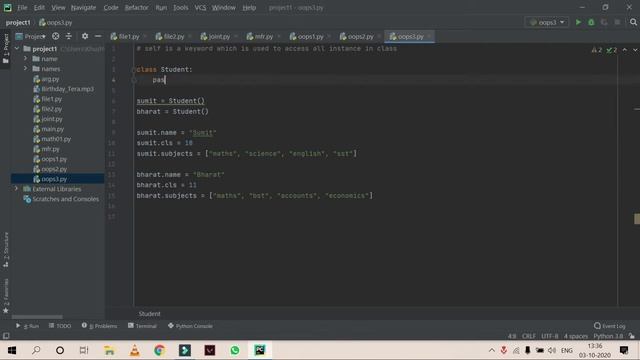Open the File menu

pyautogui.click(x=22, y=7)
